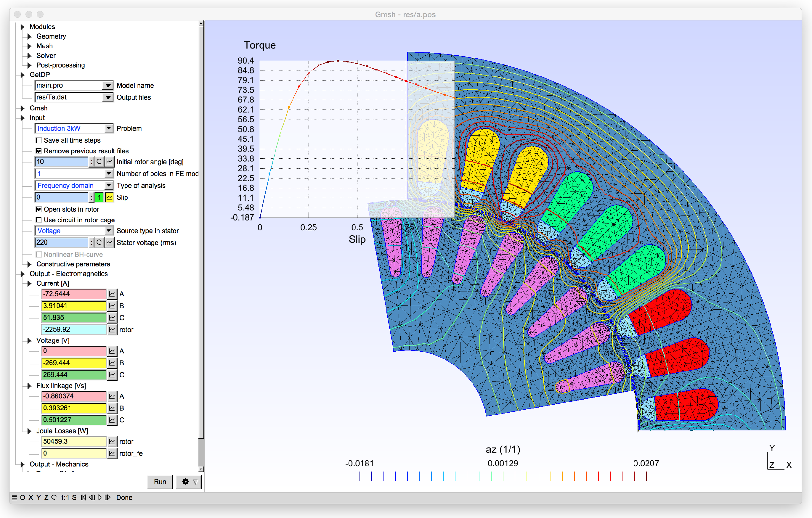Click the loop icon beside Initial rotor angle
Image resolution: width=812 pixels, height=518 pixels.
(99, 162)
